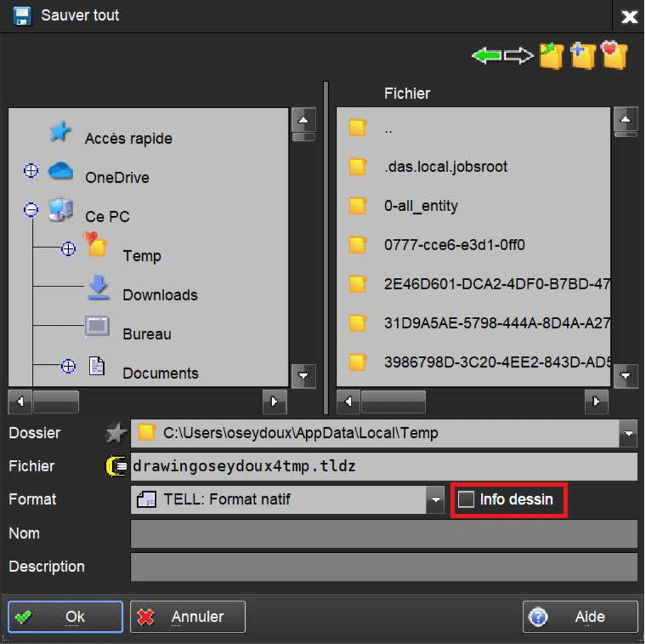Click the folder tree horizontal scroll thumb
The image size is (645, 644).
[56, 401]
